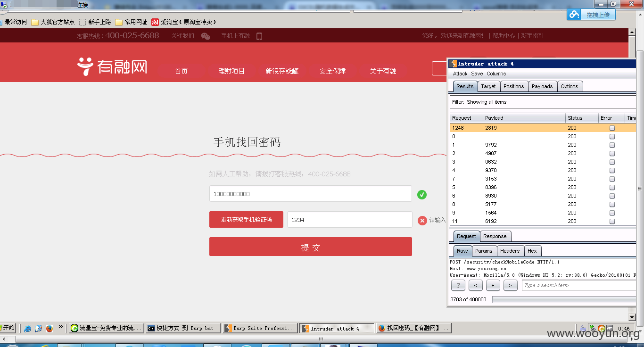The image size is (644, 347).
Task: Click the Filter: Showing all items bar
Action: tap(543, 102)
